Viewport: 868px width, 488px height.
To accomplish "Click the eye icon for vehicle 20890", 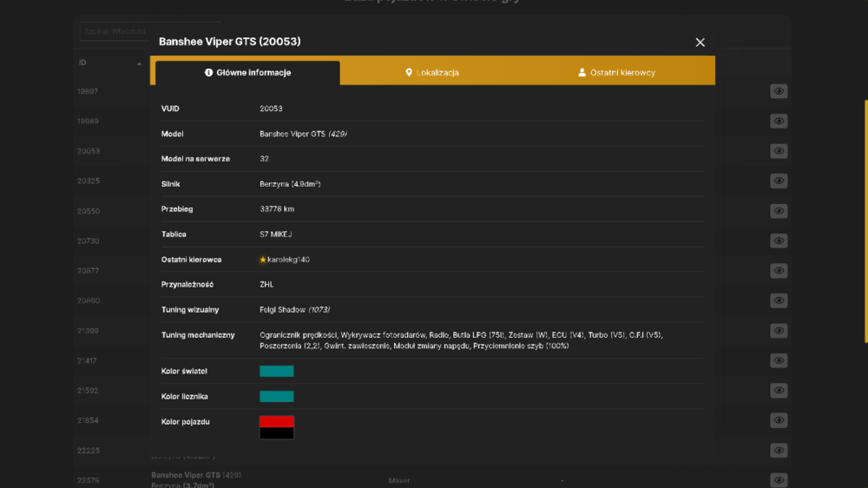I will (x=779, y=300).
